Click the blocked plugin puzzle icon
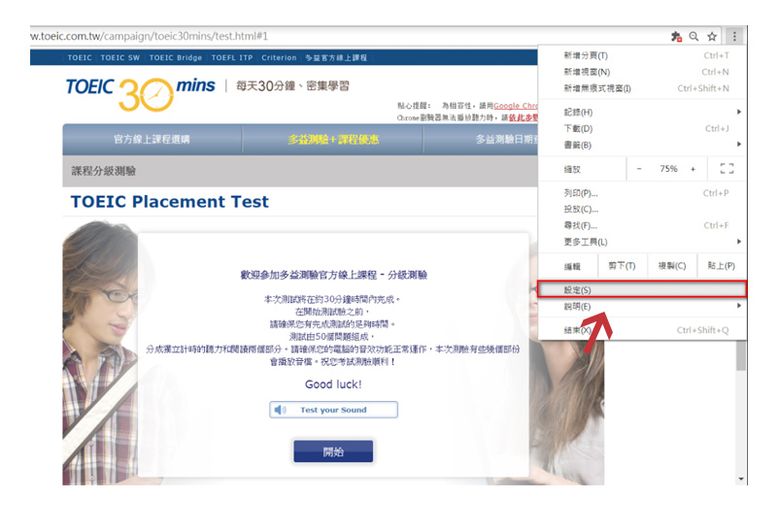This screenshot has height=532, width=777. click(676, 36)
